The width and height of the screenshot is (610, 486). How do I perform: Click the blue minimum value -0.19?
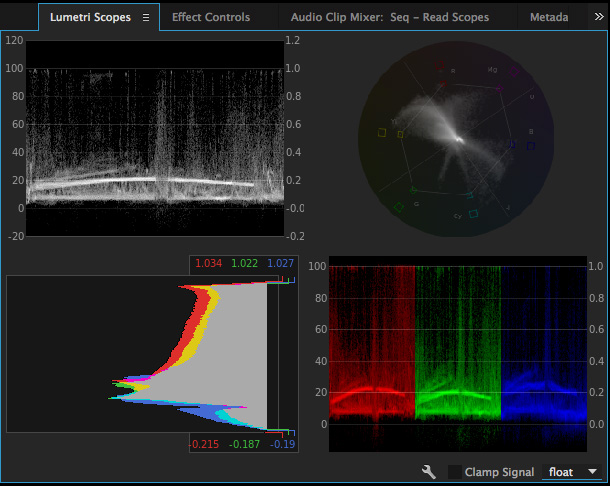282,444
